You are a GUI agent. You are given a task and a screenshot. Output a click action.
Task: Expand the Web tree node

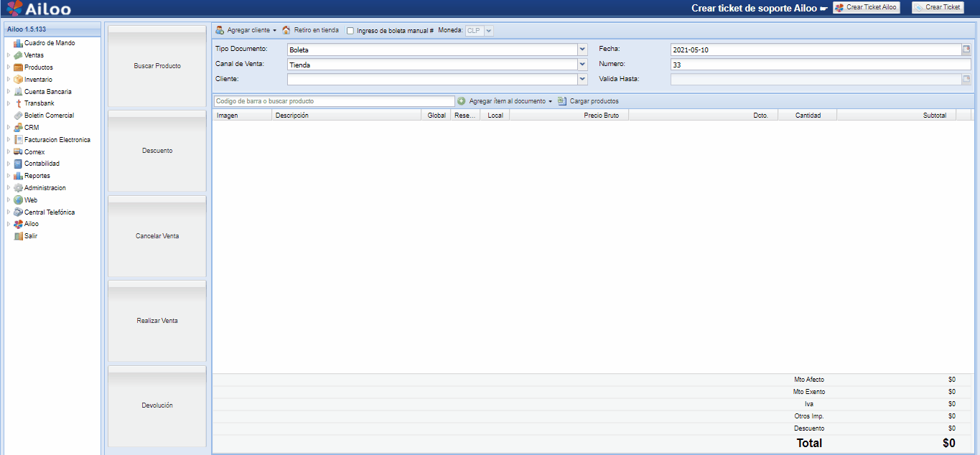click(x=9, y=200)
